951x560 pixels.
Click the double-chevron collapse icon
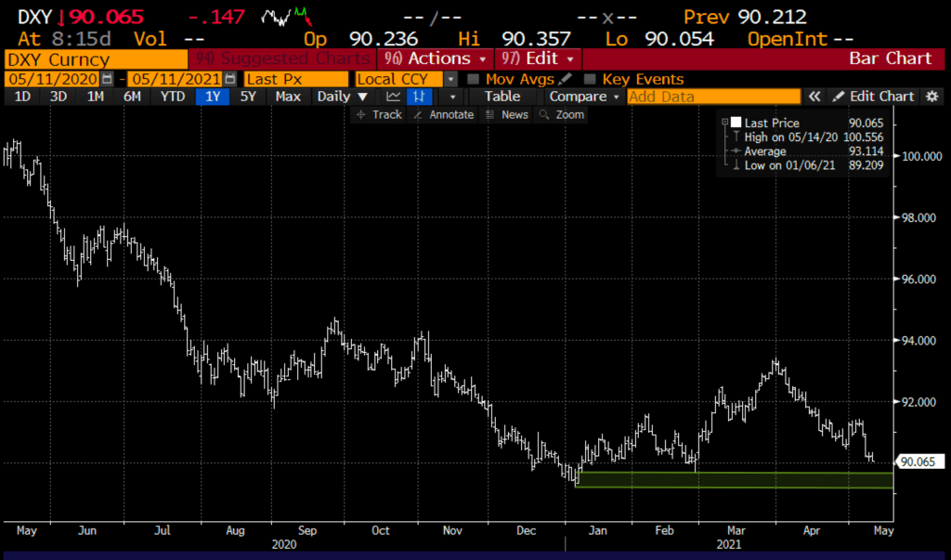click(814, 97)
